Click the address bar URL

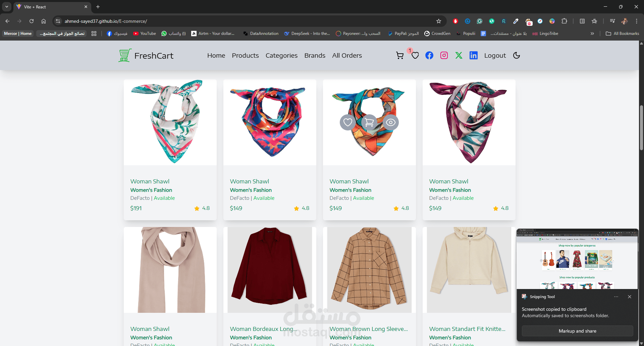tap(106, 21)
